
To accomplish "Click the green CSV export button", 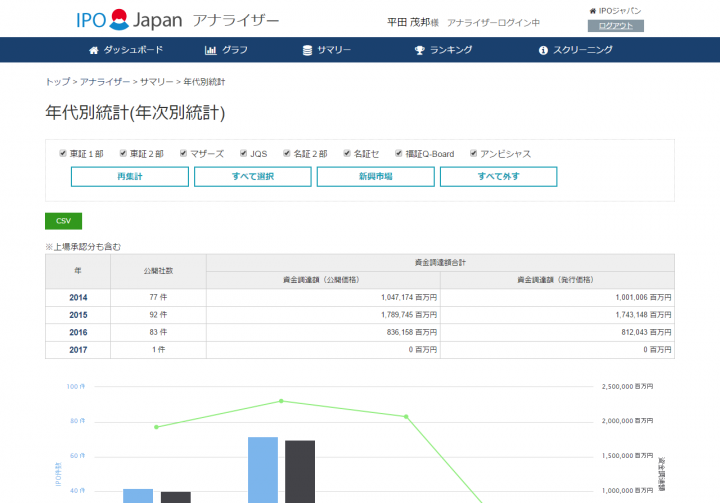I will [x=63, y=221].
